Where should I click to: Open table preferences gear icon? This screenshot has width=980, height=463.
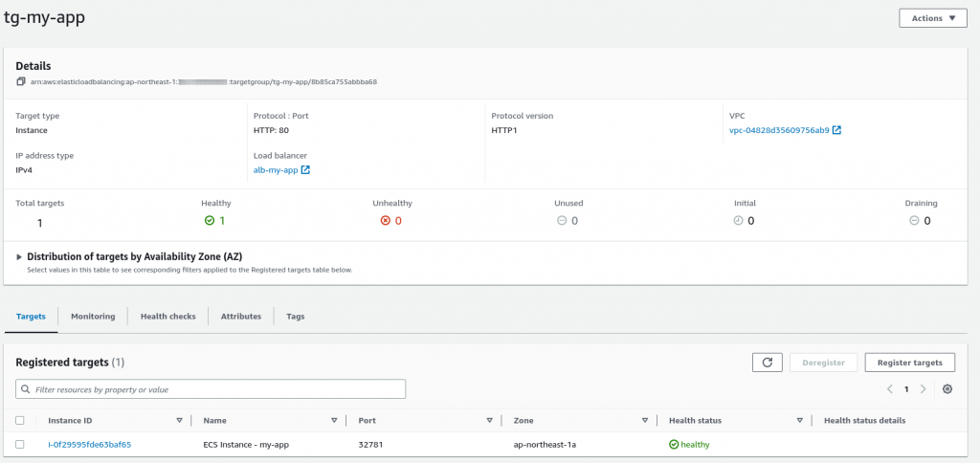click(947, 388)
